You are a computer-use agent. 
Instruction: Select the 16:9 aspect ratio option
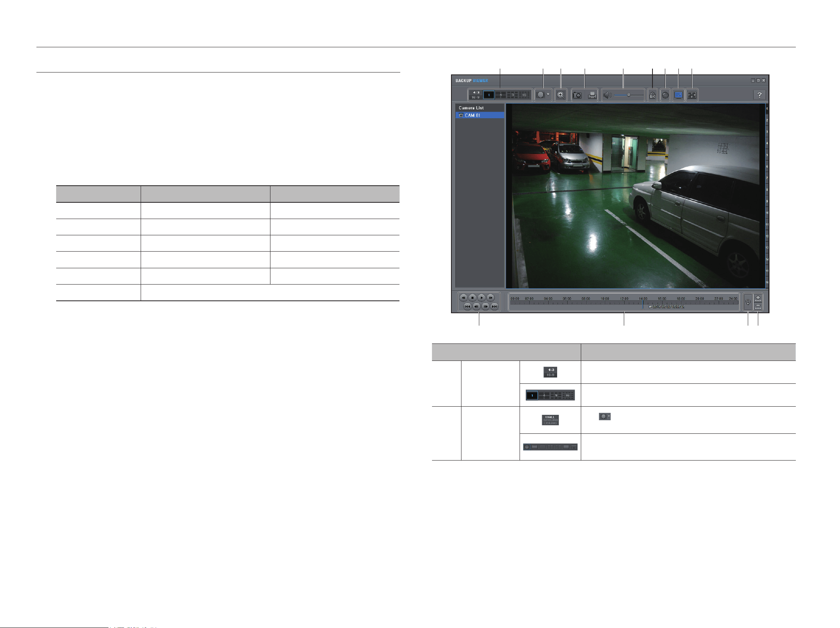(476, 97)
